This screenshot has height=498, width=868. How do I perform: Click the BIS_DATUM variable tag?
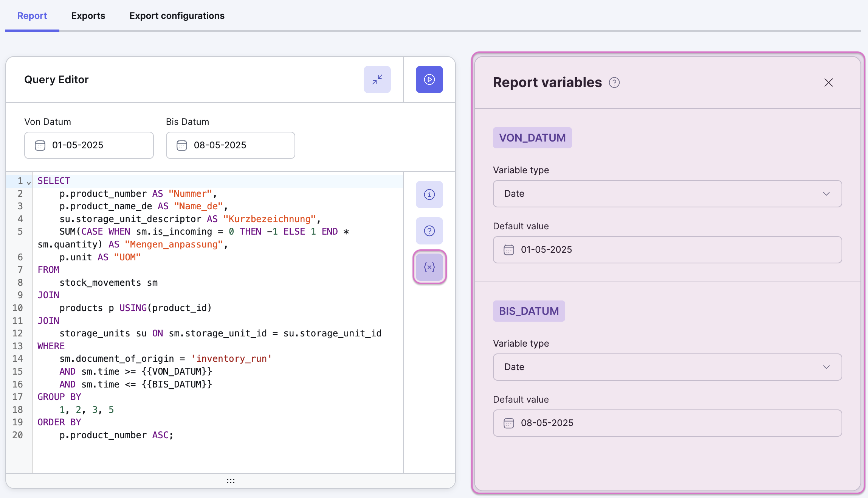tap(529, 311)
